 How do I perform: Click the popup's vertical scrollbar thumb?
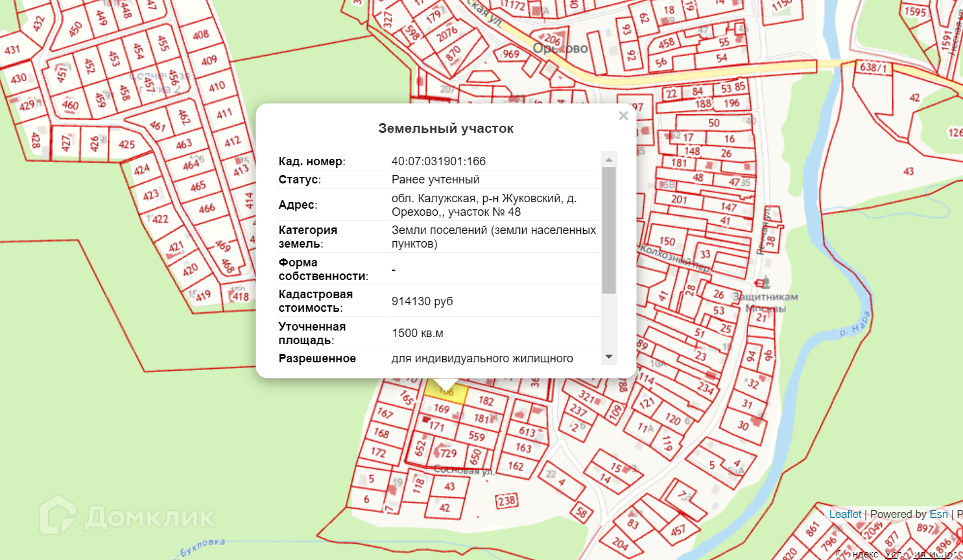[608, 230]
